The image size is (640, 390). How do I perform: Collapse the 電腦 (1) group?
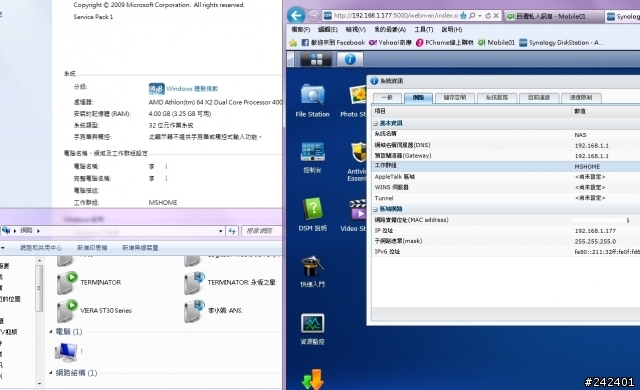[x=51, y=332]
